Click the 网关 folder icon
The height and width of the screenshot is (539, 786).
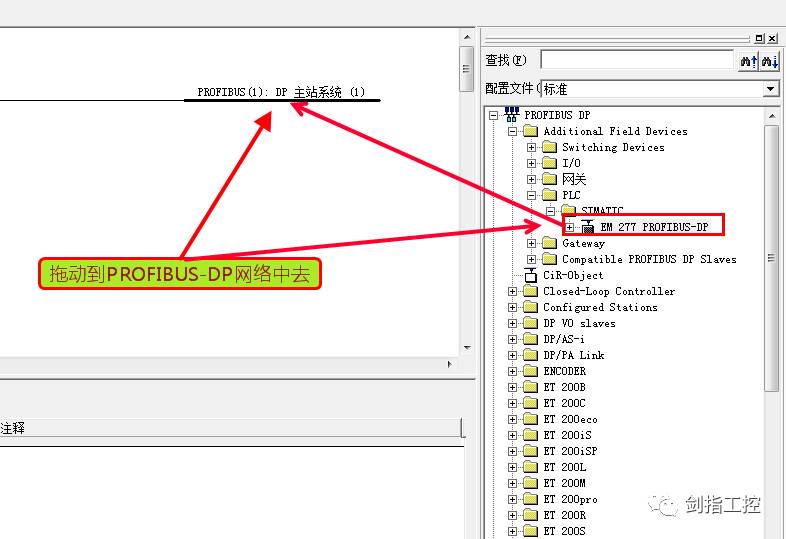pyautogui.click(x=549, y=179)
